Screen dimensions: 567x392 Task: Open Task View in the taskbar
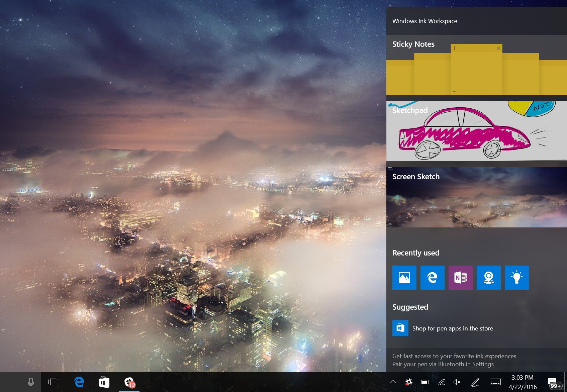(53, 382)
